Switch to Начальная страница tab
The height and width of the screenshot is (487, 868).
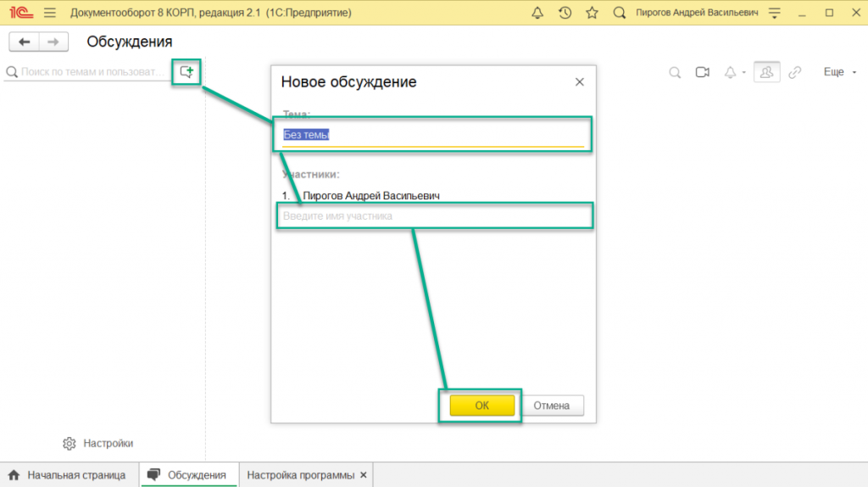click(68, 475)
